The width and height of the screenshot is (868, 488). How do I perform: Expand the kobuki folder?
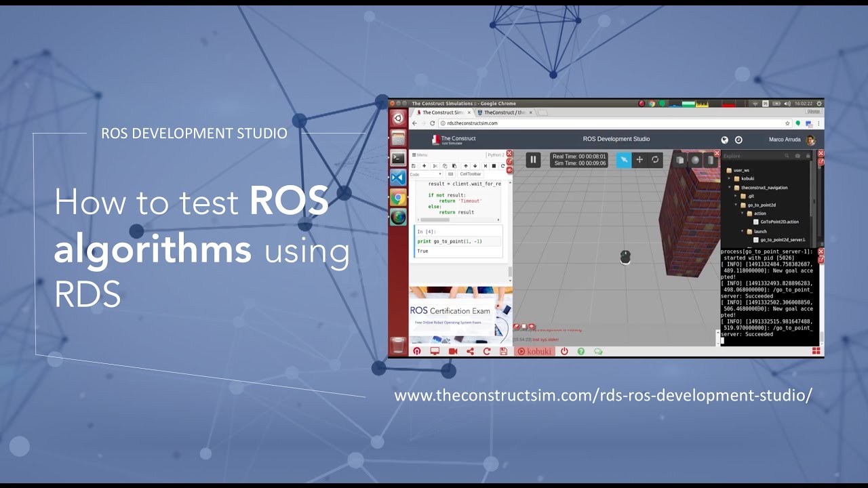[729, 178]
